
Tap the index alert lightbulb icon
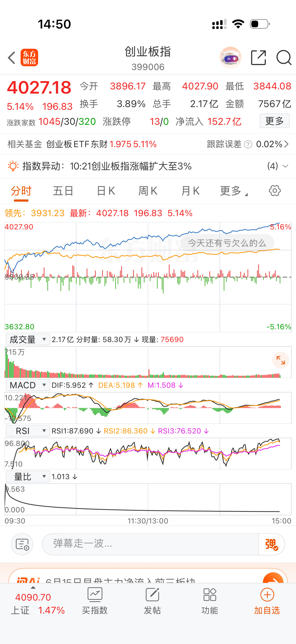pyautogui.click(x=13, y=166)
